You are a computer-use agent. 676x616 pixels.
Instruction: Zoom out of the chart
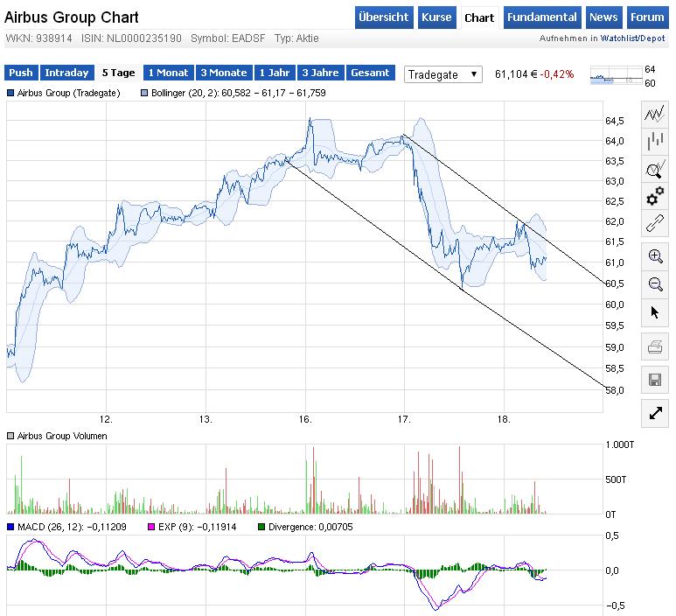654,283
